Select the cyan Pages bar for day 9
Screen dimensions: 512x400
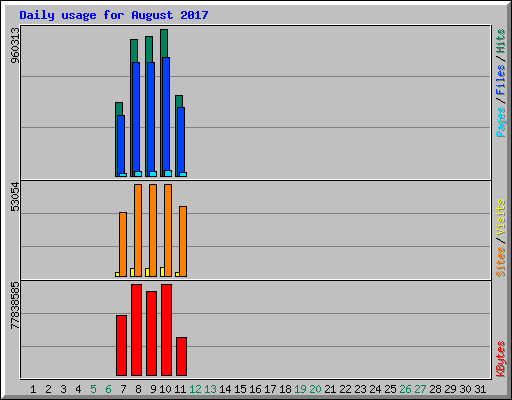pyautogui.click(x=153, y=174)
